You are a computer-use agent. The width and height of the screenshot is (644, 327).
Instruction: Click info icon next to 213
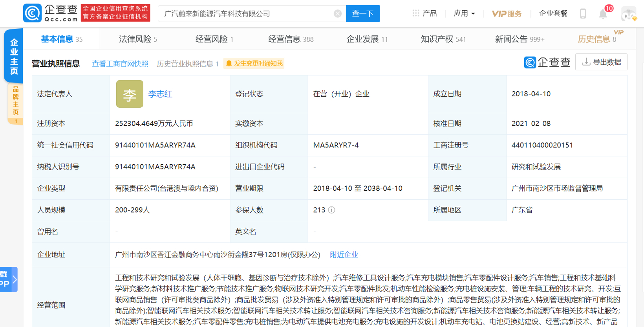pos(332,210)
